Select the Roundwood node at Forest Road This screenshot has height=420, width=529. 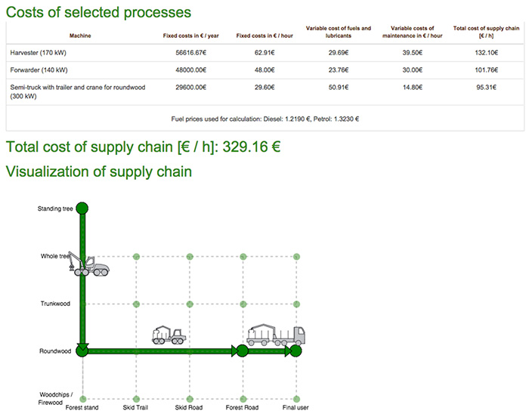tap(242, 351)
